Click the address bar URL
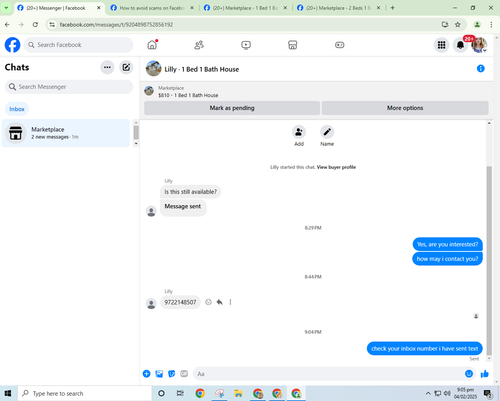500x401 pixels. tap(116, 24)
